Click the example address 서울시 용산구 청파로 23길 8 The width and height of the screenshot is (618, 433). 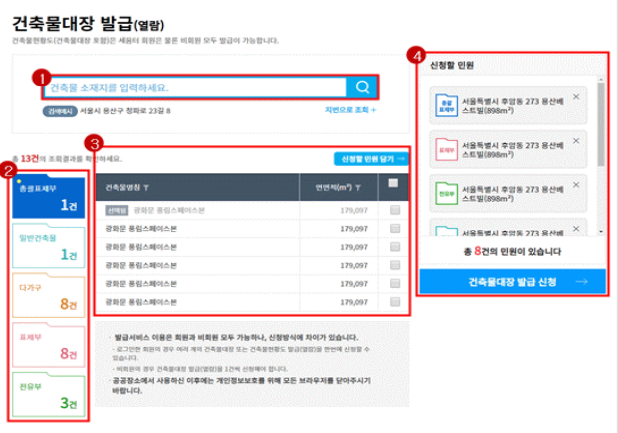click(x=125, y=111)
